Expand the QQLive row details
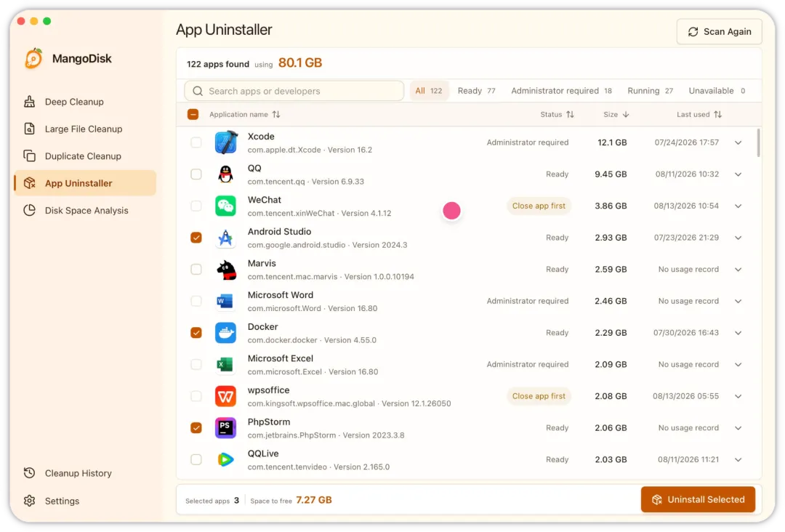The height and width of the screenshot is (532, 785). click(x=738, y=459)
